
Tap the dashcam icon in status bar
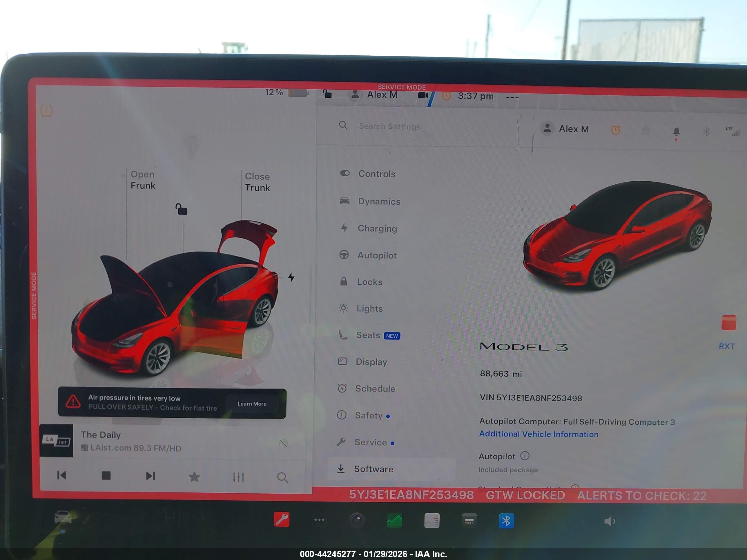[x=423, y=95]
